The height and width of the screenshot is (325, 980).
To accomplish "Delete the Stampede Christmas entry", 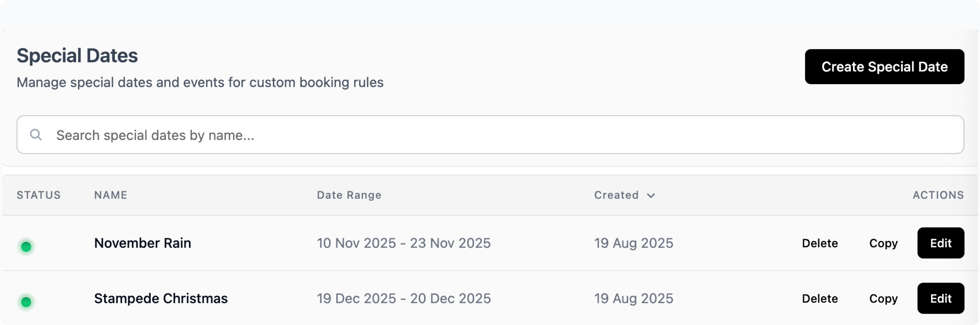I will tap(820, 298).
